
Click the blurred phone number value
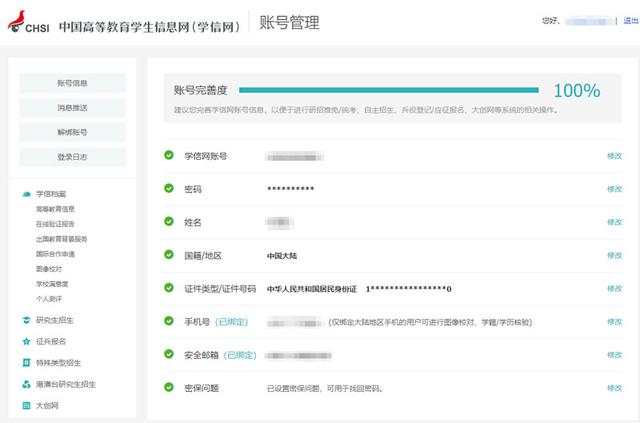[295, 323]
